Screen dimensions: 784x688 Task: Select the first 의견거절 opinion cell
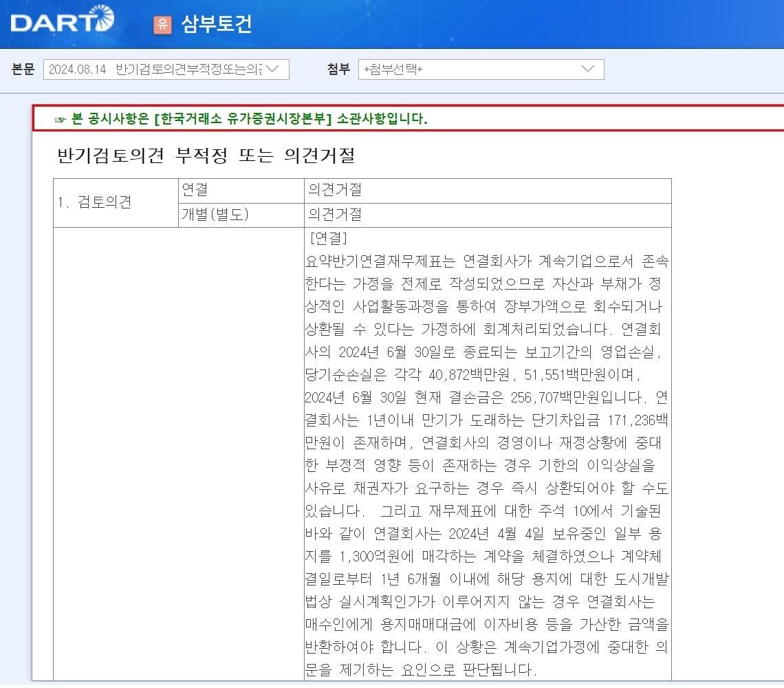point(337,191)
